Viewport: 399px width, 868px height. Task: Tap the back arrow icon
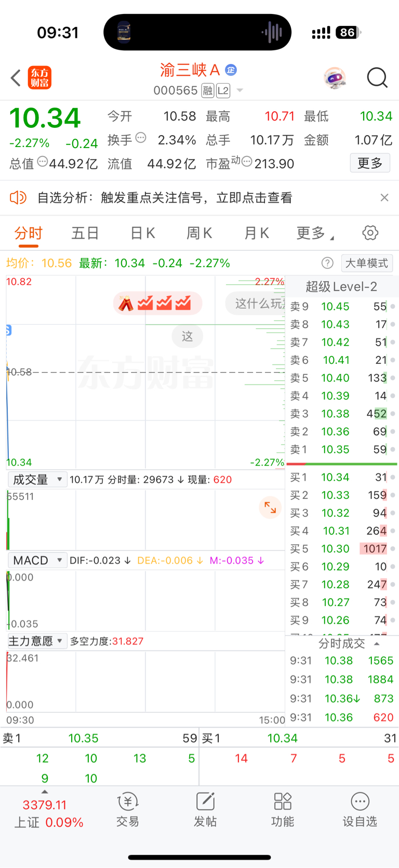tap(16, 78)
